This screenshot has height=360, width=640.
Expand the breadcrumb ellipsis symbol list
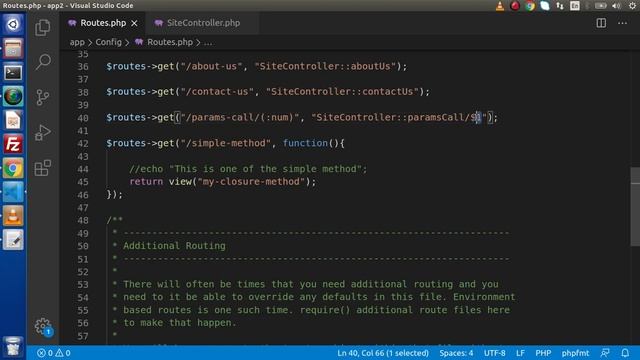point(208,42)
